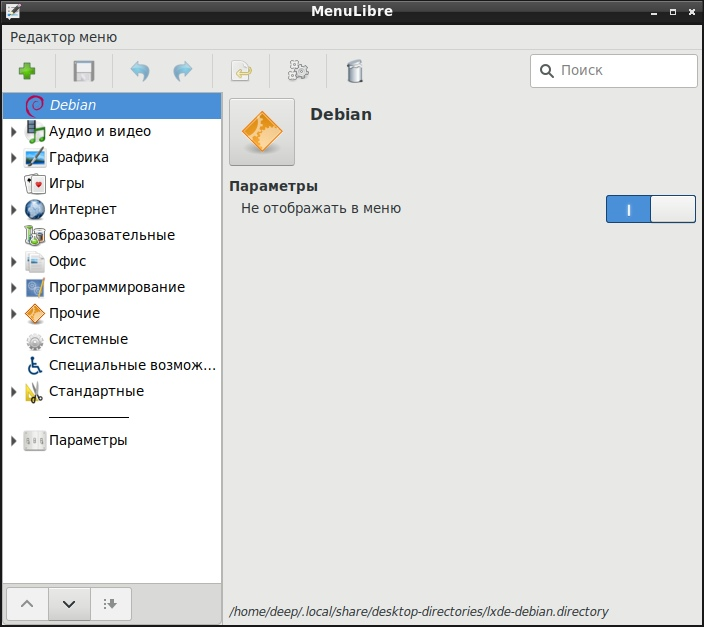
Task: Expand the Параметры tree category arrow
Action: coord(13,441)
